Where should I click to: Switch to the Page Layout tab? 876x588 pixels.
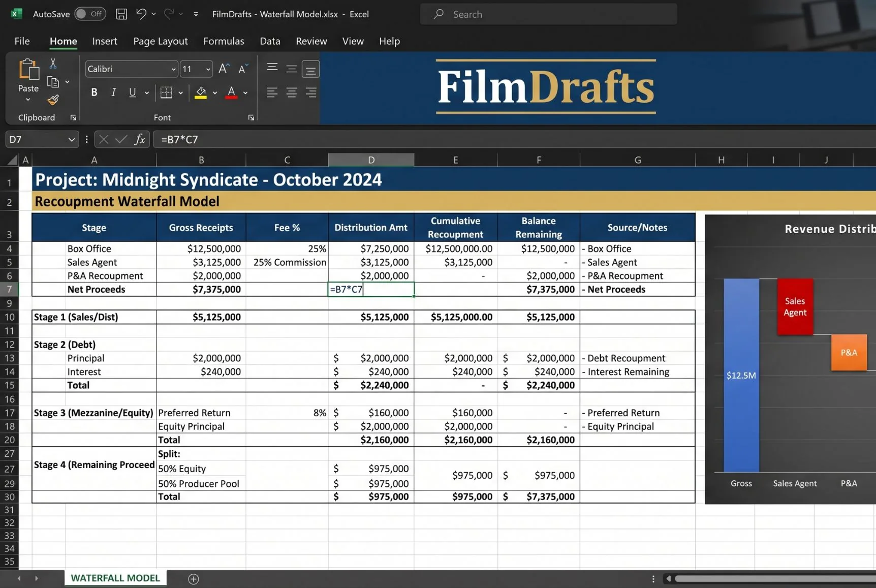pyautogui.click(x=160, y=41)
